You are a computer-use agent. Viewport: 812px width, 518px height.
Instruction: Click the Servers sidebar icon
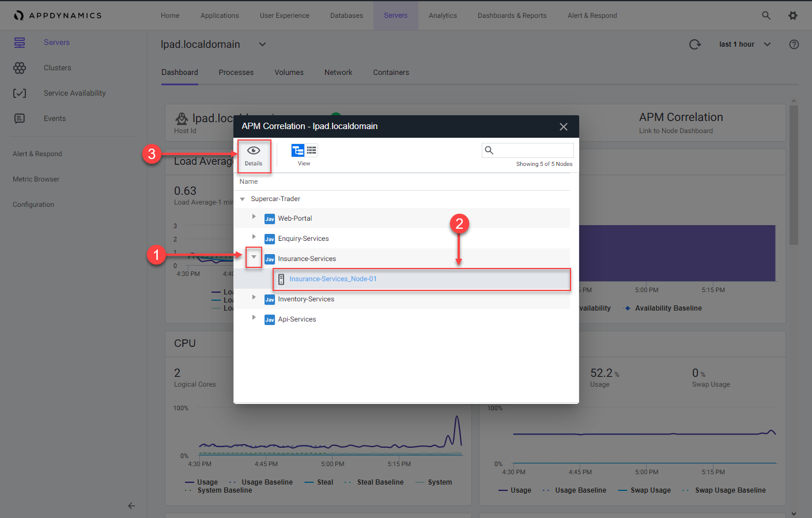tap(20, 42)
